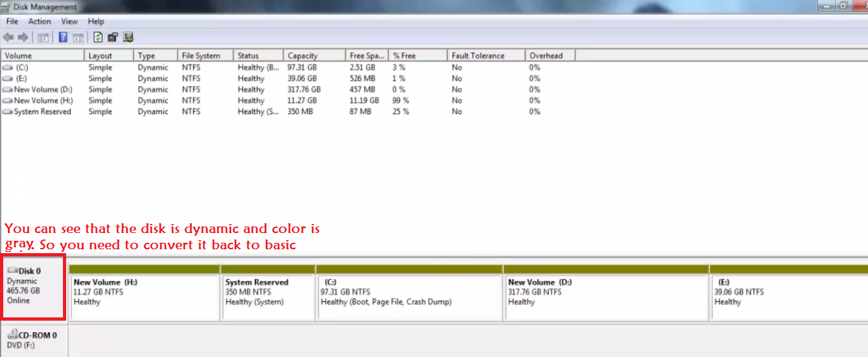Screen dimensions: 868x357
Task: Toggle the action pane toolbar icon
Action: [78, 37]
